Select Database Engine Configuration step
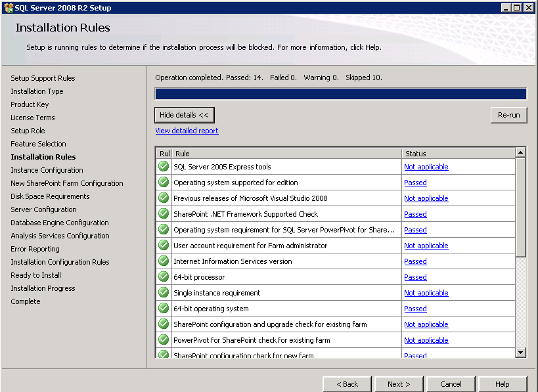Viewport: 538px width, 392px height. 60,223
